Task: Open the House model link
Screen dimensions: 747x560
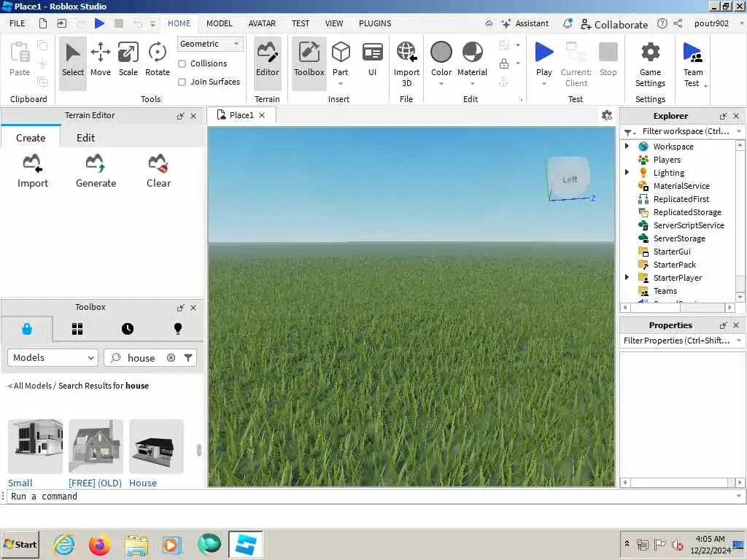Action: point(143,483)
